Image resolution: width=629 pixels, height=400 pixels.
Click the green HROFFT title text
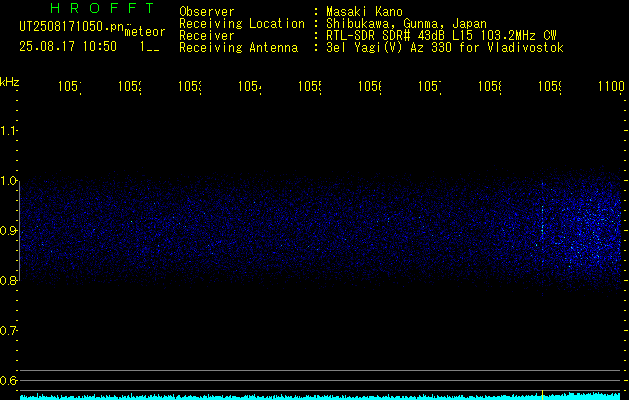pyautogui.click(x=103, y=8)
